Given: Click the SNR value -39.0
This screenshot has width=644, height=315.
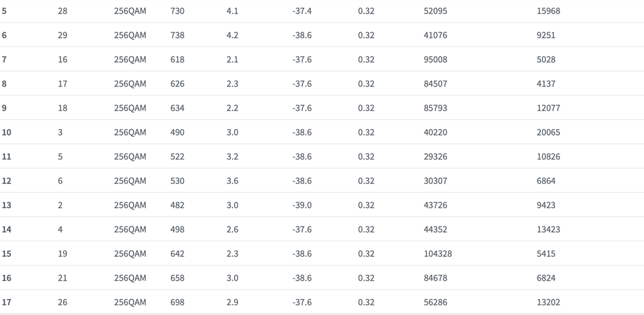Looking at the screenshot, I should tap(302, 205).
